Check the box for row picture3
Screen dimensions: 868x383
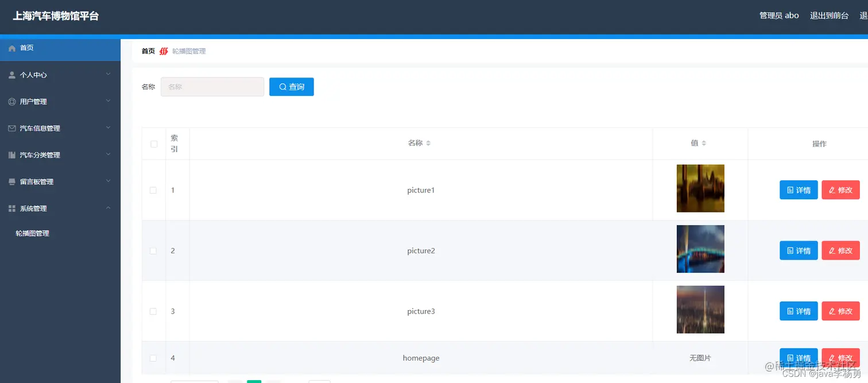click(x=153, y=311)
